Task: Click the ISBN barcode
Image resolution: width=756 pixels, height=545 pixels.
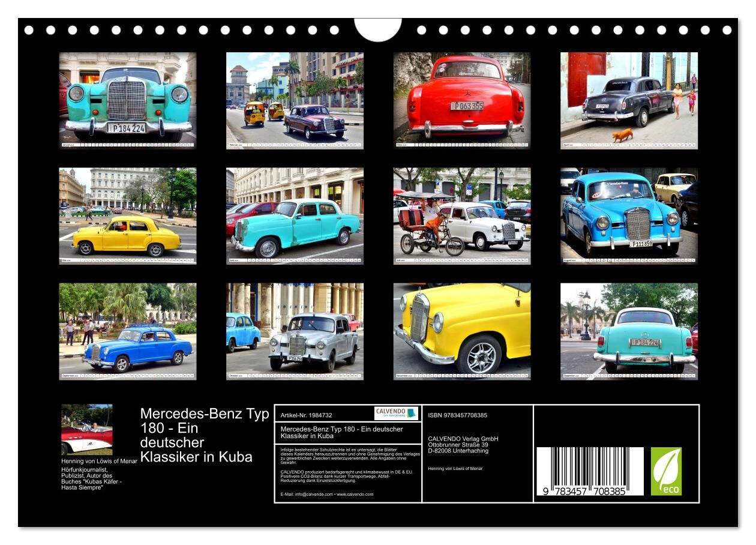Action: (x=589, y=471)
